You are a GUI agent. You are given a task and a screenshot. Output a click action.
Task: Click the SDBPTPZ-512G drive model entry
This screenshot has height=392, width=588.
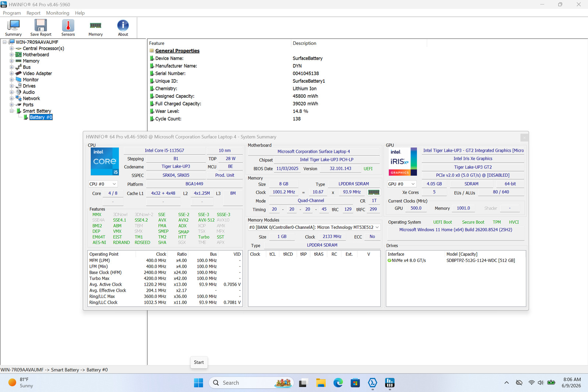(481, 260)
